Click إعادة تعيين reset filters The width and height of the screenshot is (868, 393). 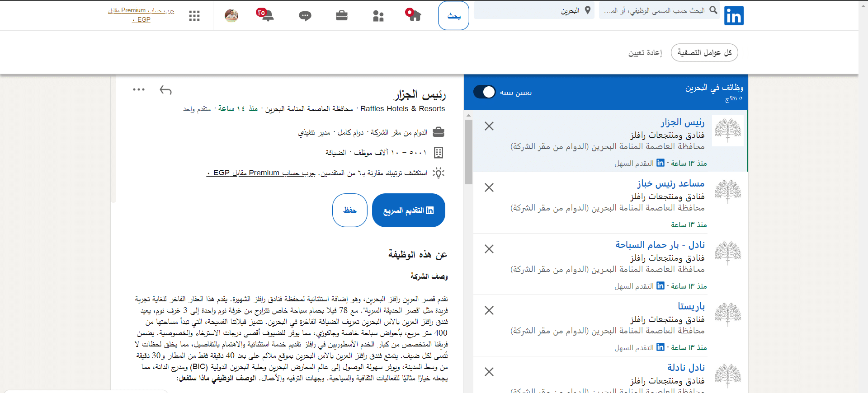coord(645,53)
